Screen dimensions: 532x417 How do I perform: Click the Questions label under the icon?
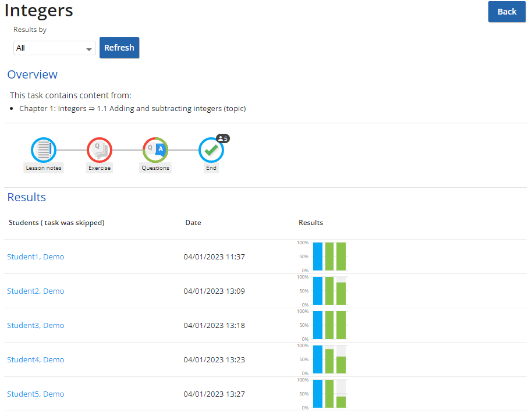(x=155, y=168)
